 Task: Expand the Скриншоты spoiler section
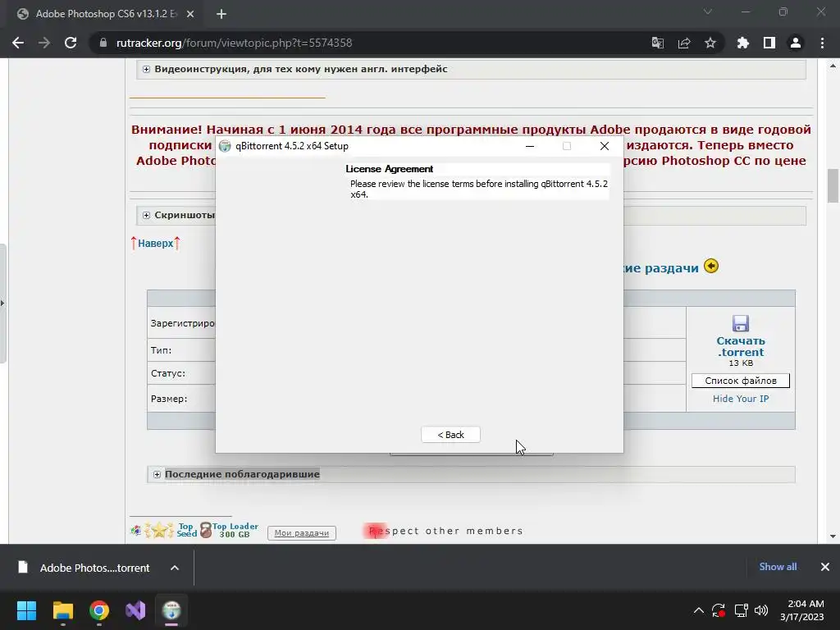[x=146, y=216]
